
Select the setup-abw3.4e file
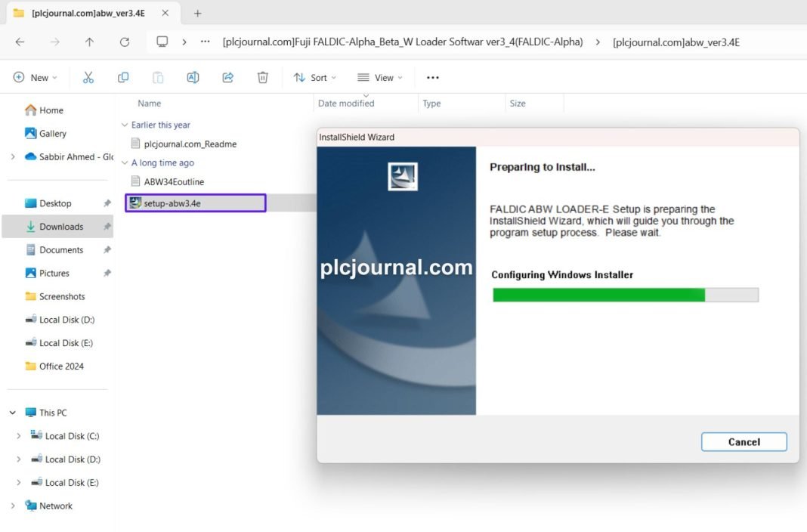point(172,203)
